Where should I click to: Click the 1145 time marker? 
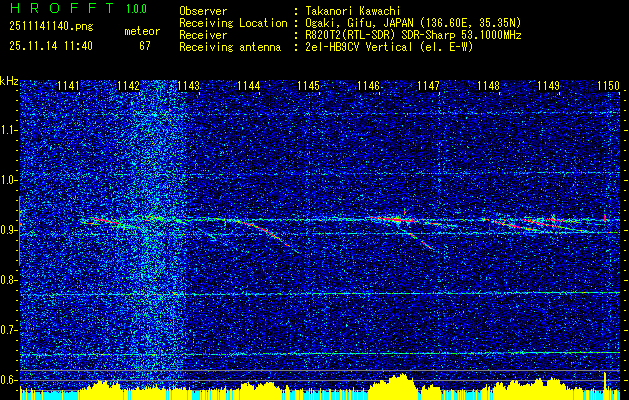click(x=309, y=86)
